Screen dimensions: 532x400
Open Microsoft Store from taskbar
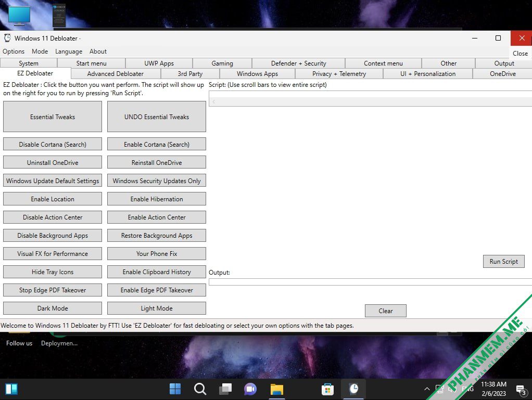pyautogui.click(x=327, y=389)
